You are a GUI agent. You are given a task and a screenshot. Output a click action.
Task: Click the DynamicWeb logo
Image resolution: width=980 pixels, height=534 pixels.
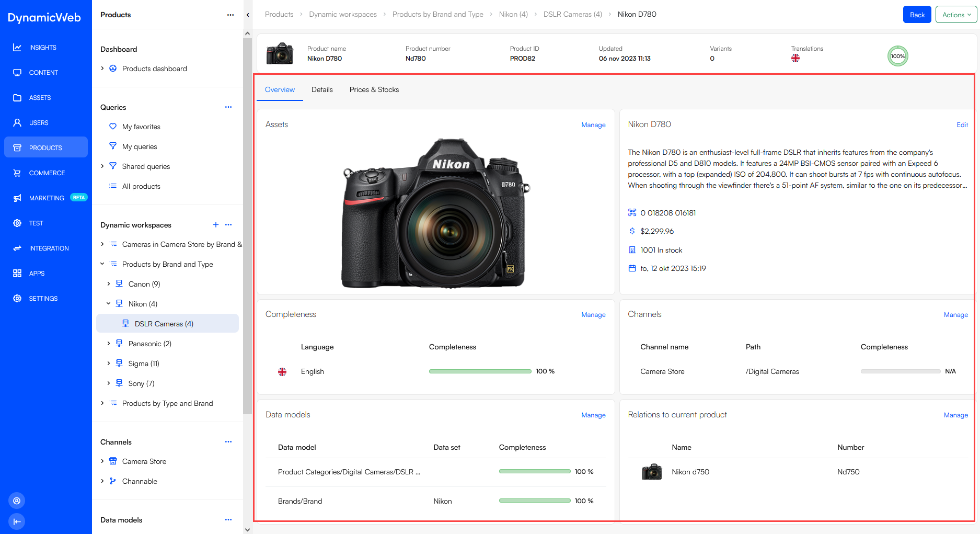(x=44, y=17)
